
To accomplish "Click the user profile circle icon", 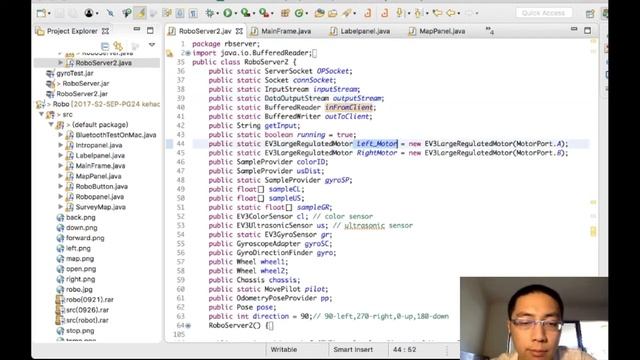I will point(89,13).
